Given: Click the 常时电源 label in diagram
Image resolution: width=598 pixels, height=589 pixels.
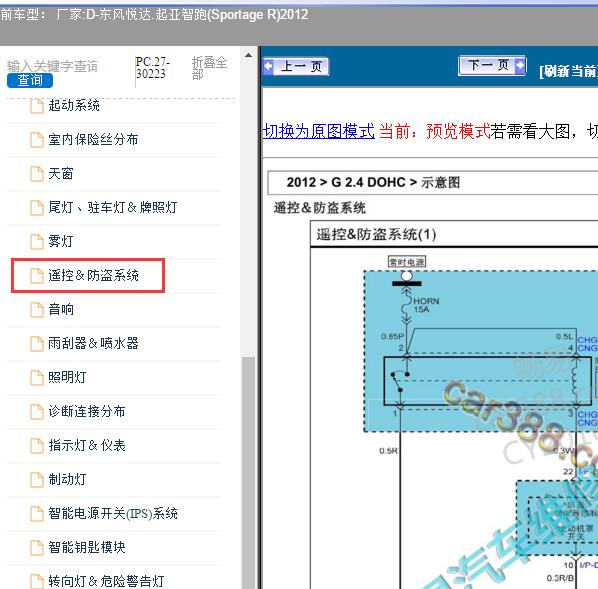Looking at the screenshot, I should (407, 262).
